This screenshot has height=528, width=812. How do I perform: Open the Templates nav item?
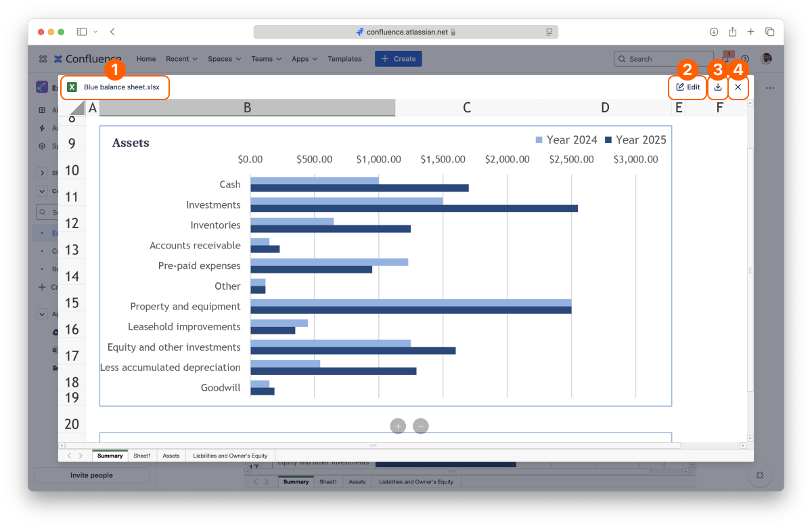[345, 59]
